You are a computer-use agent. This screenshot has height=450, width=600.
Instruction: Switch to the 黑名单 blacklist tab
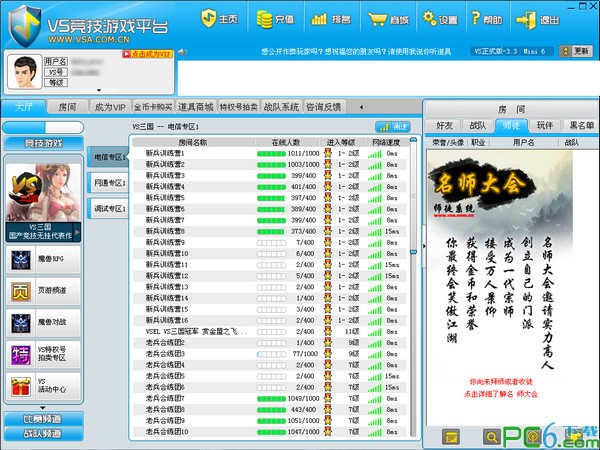click(581, 125)
